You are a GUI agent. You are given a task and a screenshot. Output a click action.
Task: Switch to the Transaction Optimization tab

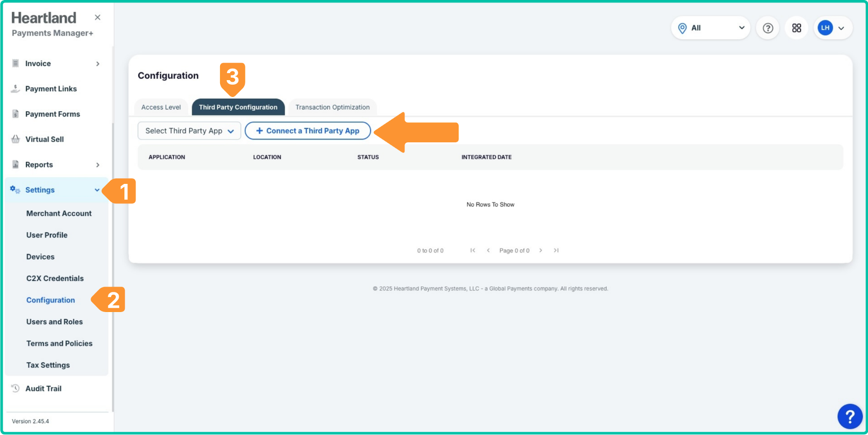[332, 107]
